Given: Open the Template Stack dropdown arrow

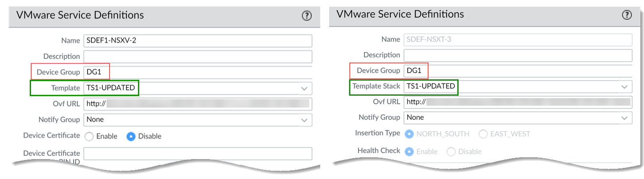Looking at the screenshot, I should (624, 86).
